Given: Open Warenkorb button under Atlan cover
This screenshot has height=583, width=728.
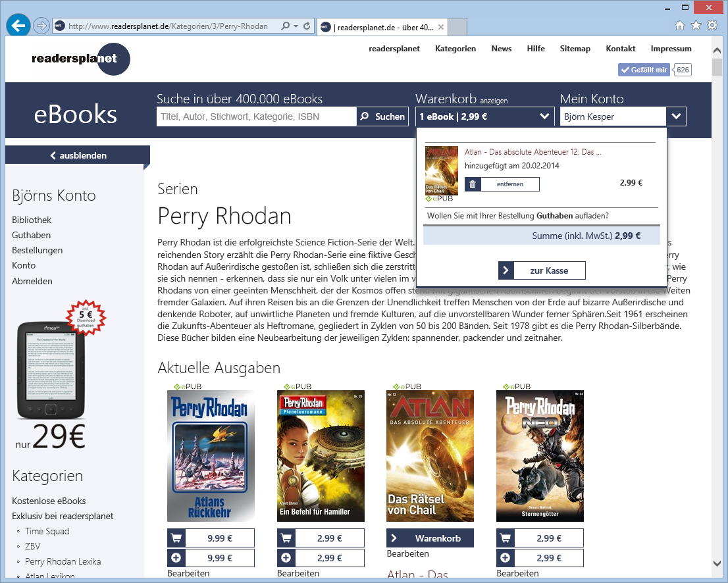Looking at the screenshot, I should [430, 538].
